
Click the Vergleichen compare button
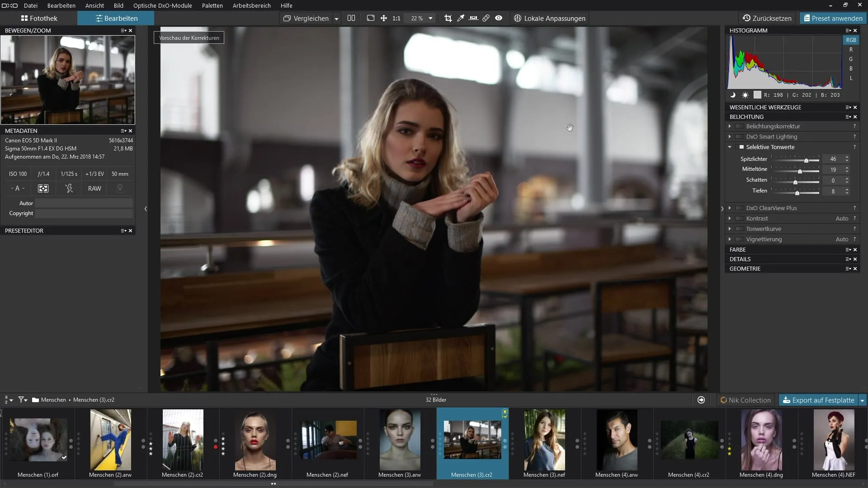click(306, 18)
